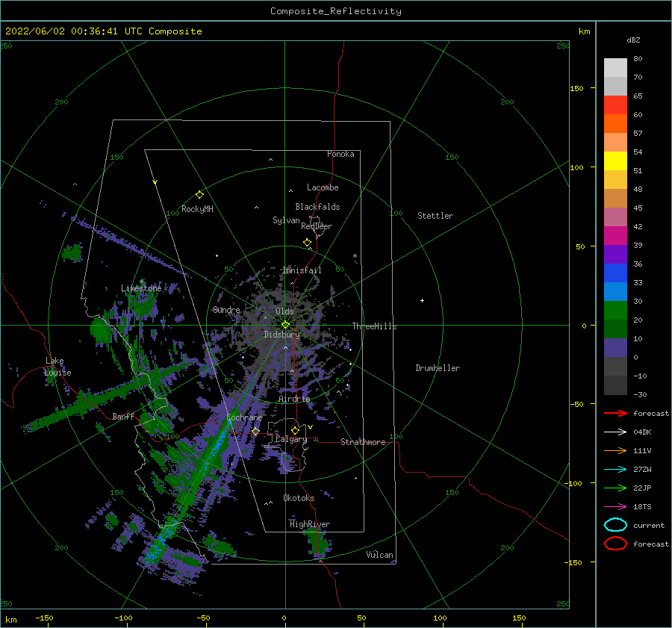Click the orange 60 dBZ legend swatch
The image size is (672, 628).
[615, 123]
